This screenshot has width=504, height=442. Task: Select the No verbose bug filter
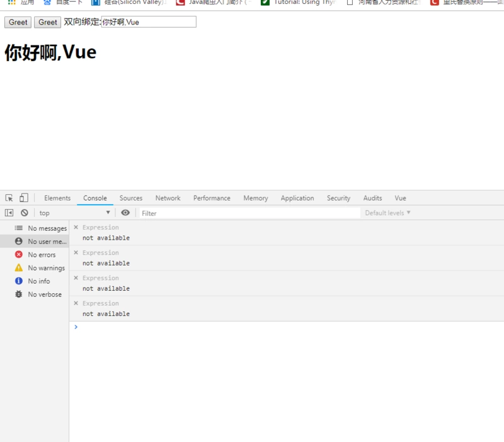pyautogui.click(x=45, y=294)
